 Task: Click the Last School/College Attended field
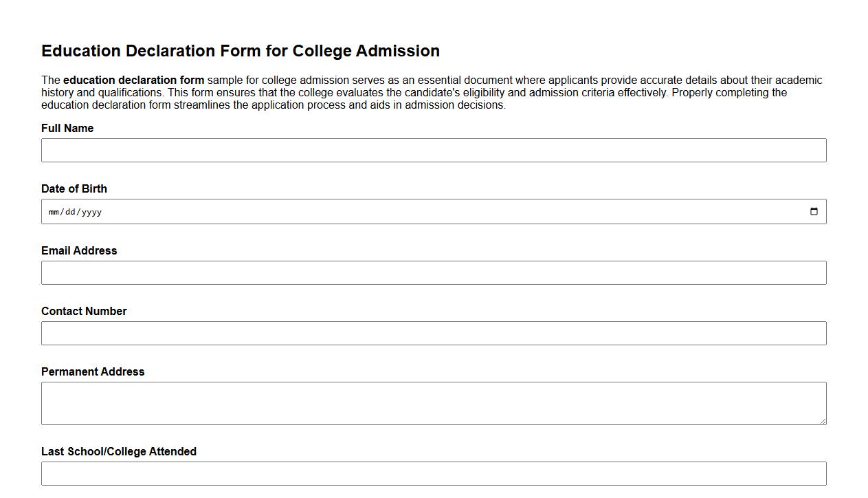coord(434,473)
